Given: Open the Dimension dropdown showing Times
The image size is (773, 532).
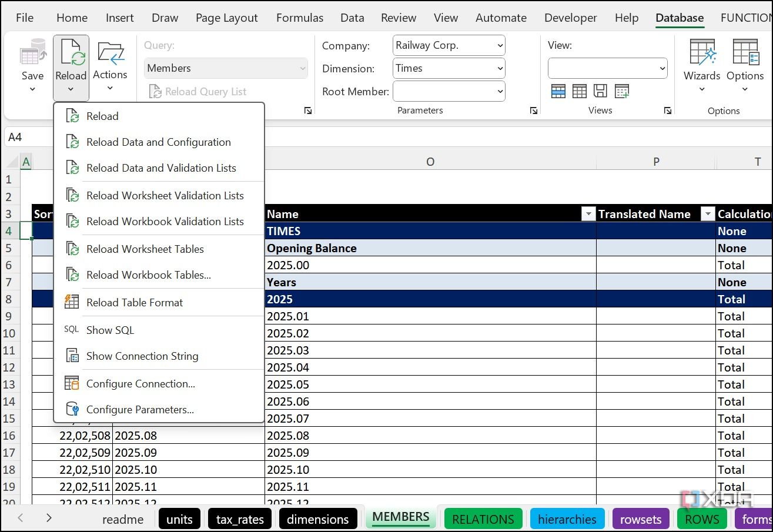Looking at the screenshot, I should (x=449, y=68).
